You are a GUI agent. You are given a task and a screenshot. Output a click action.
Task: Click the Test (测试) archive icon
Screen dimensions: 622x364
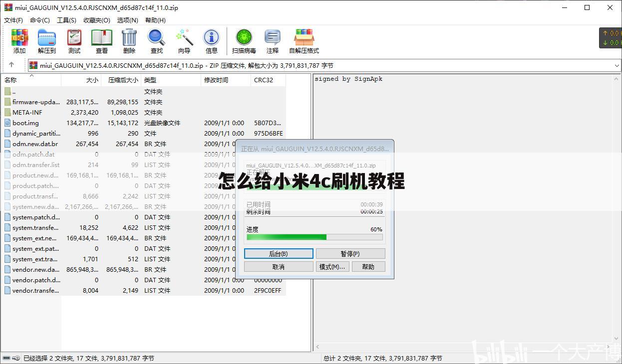[74, 41]
